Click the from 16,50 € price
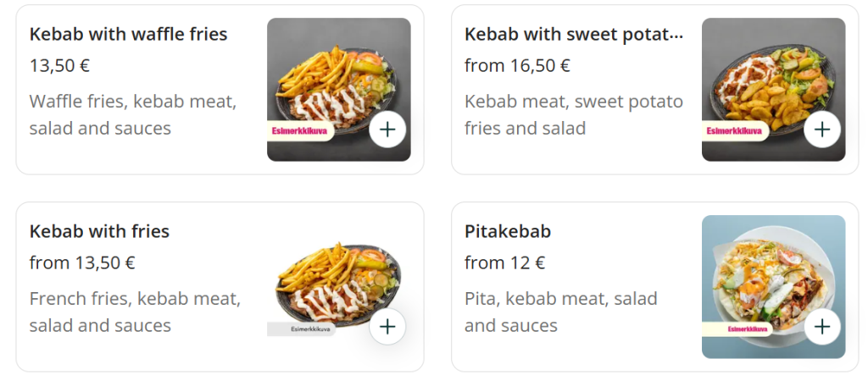Screen dimensions: 868x381 coord(517,65)
